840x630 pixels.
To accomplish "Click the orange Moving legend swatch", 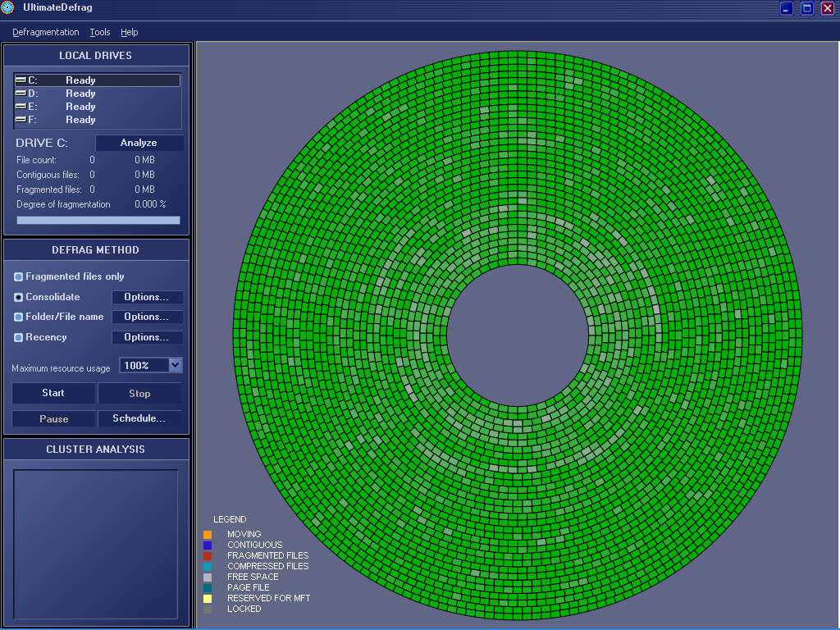I will (208, 535).
